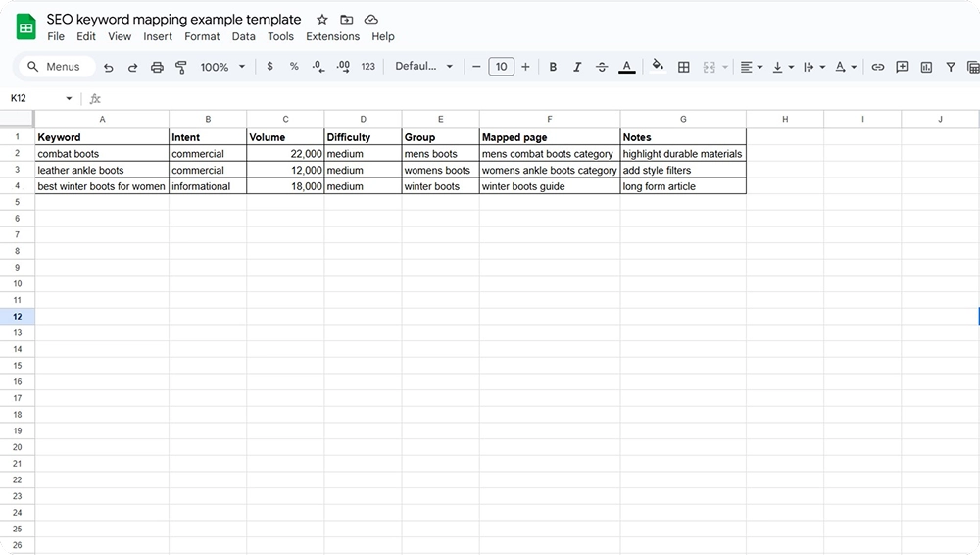Create a filter
980x555 pixels.
pyautogui.click(x=951, y=67)
